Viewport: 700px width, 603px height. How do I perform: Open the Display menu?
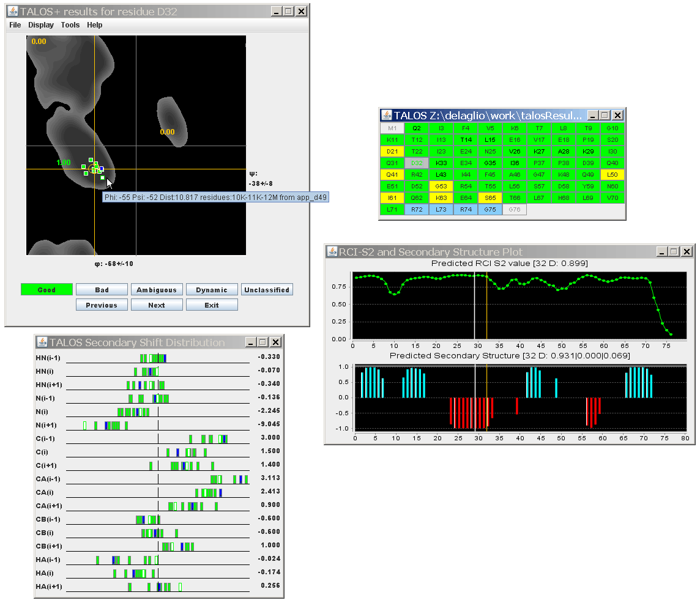40,25
